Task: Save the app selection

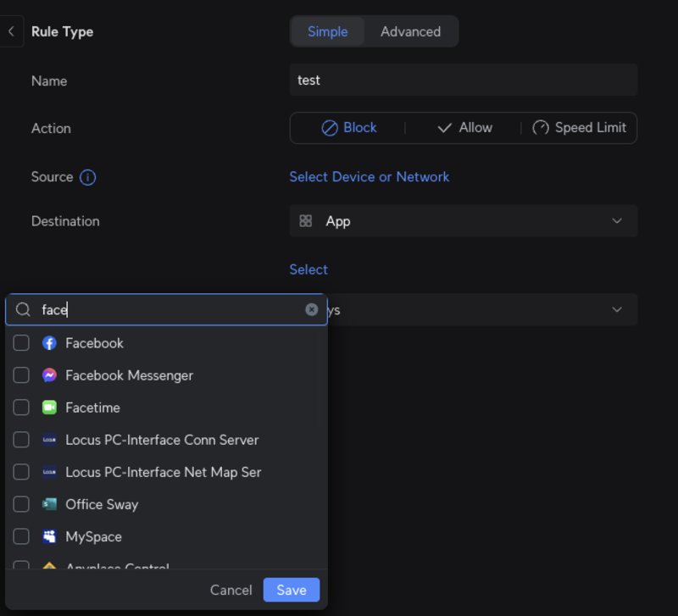Action: [292, 590]
